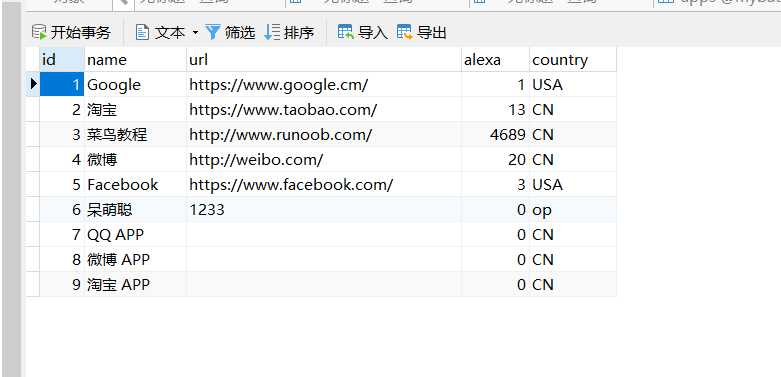The image size is (781, 377).
Task: Click the 导出 label
Action: coord(432,33)
